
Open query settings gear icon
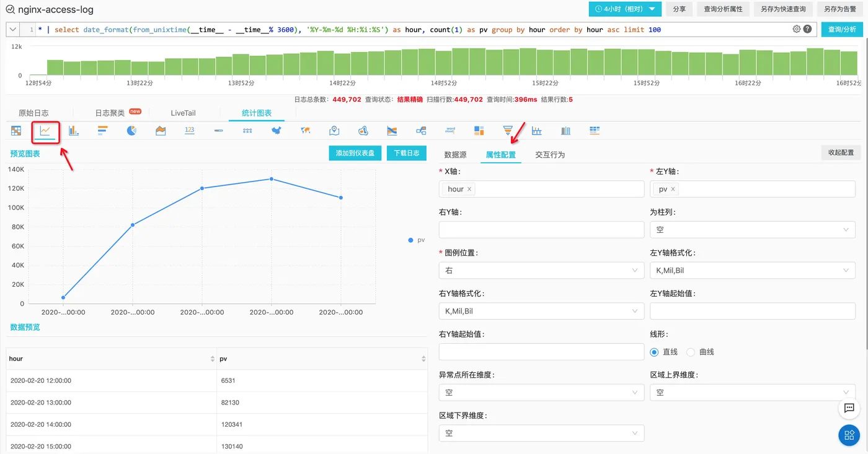tap(797, 29)
